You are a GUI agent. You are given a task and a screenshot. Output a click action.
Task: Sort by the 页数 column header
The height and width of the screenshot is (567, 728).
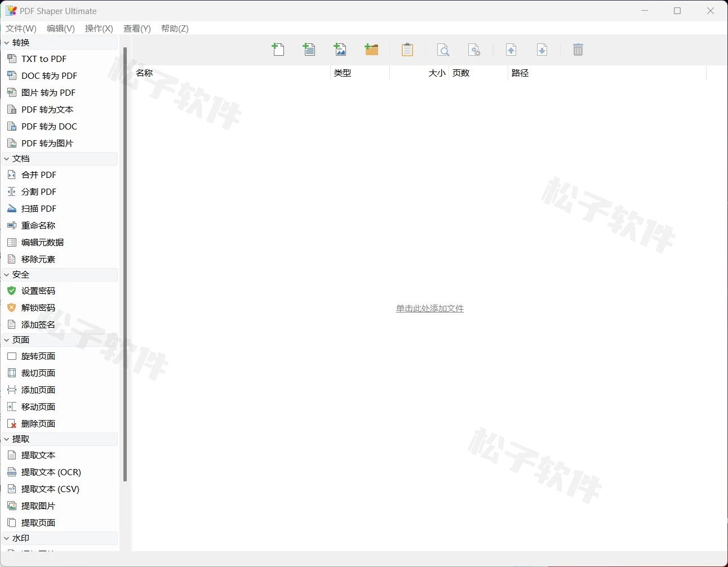(x=478, y=73)
